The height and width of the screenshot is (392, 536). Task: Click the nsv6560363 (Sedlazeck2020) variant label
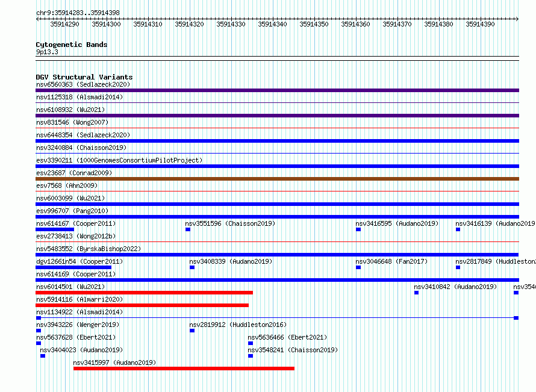coord(83,84)
